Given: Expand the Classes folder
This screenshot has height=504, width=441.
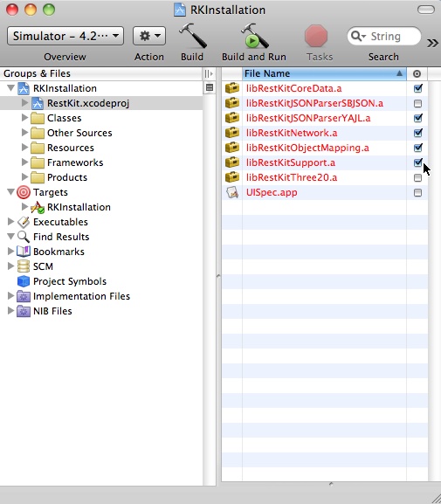Looking at the screenshot, I should pyautogui.click(x=24, y=118).
